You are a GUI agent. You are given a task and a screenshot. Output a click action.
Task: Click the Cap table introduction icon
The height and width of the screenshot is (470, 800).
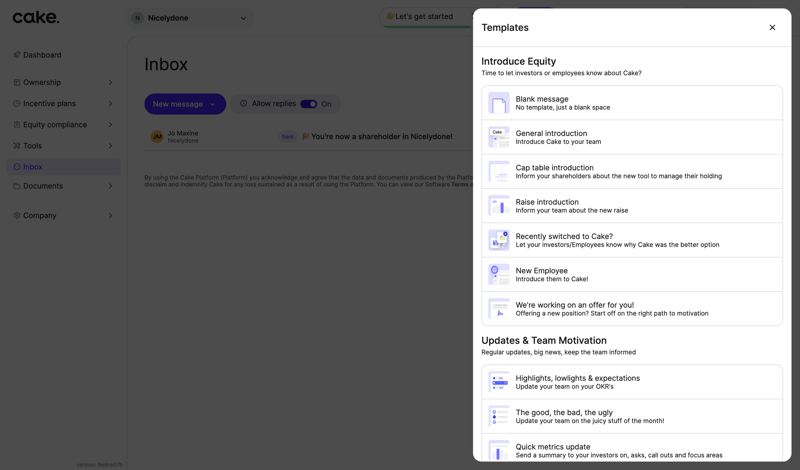498,171
